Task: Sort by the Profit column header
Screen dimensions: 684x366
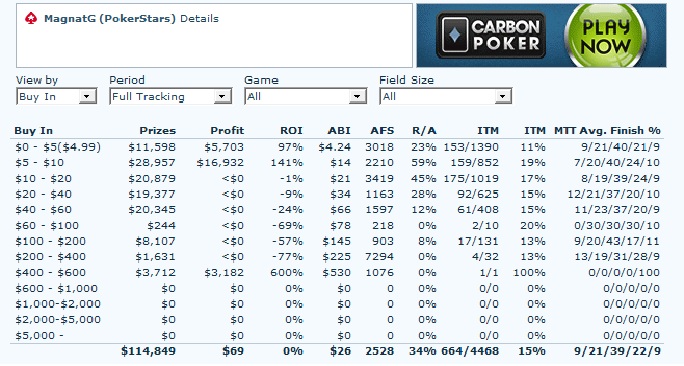Action: (x=227, y=130)
